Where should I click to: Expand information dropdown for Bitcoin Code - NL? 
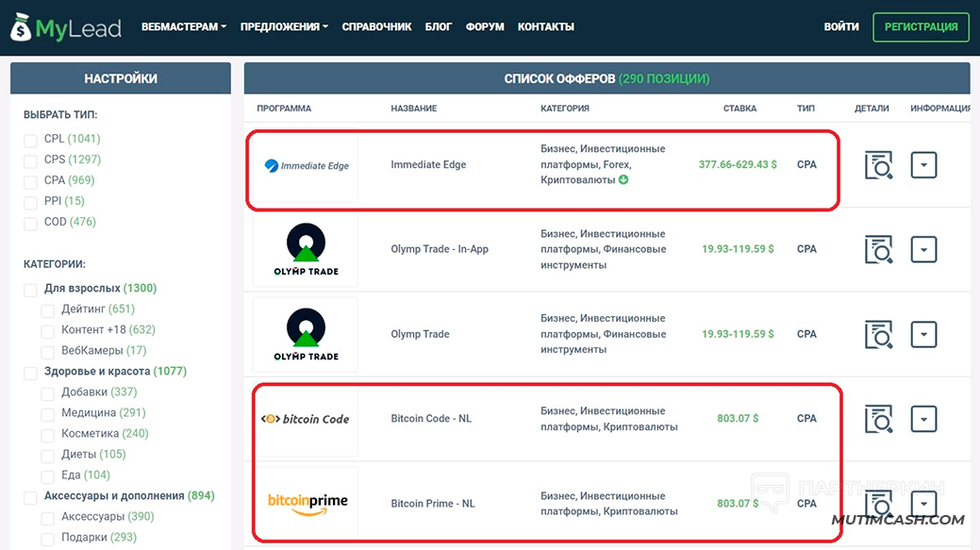click(923, 419)
